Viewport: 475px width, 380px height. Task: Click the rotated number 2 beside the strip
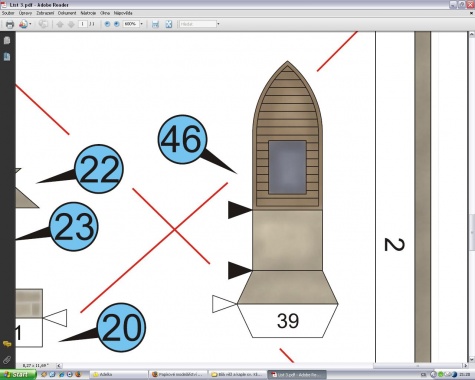coord(394,245)
